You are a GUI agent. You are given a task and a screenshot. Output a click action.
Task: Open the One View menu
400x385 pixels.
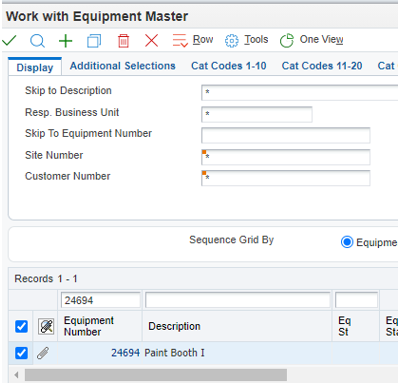(x=311, y=40)
